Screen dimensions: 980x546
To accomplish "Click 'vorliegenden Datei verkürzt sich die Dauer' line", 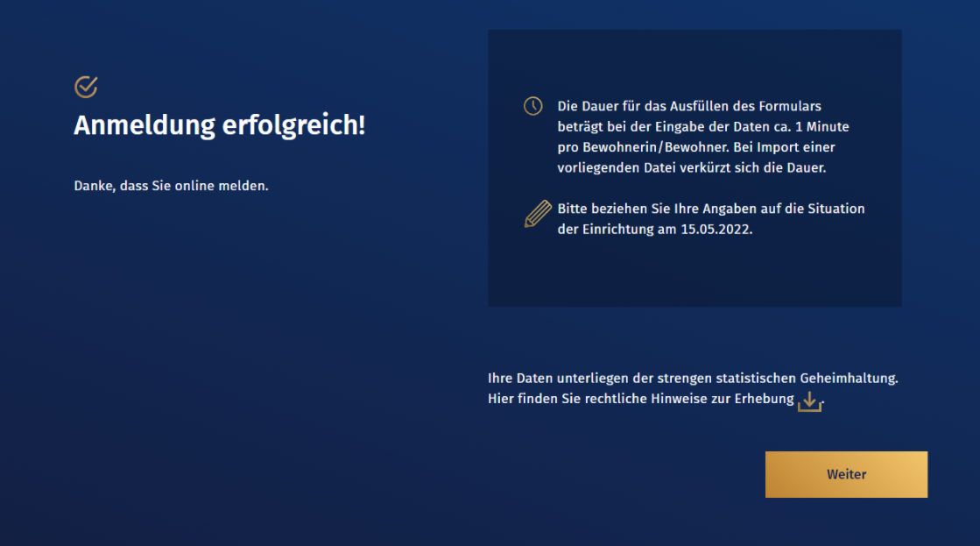I will (692, 167).
